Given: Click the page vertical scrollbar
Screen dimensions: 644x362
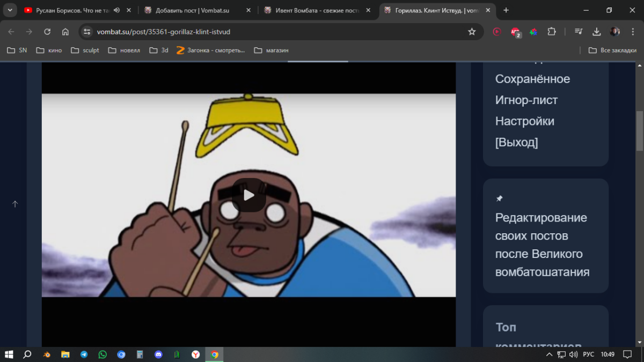Looking at the screenshot, I should coord(639,131).
